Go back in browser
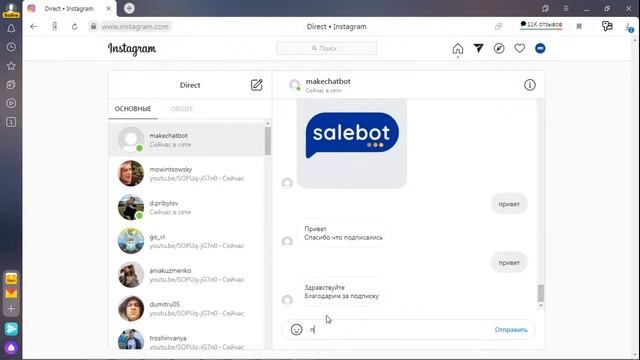The width and height of the screenshot is (640, 360). (33, 27)
